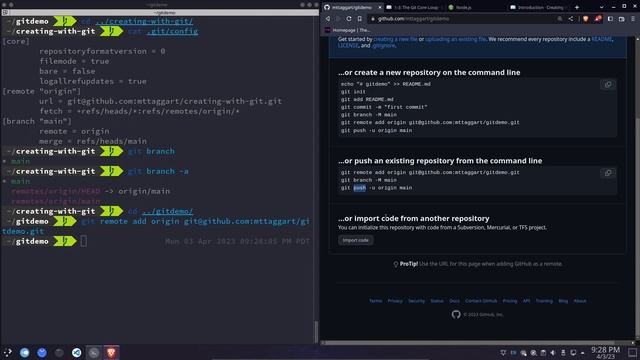Open the Brave wallet icon
This screenshot has width=640, height=360.
622,19
